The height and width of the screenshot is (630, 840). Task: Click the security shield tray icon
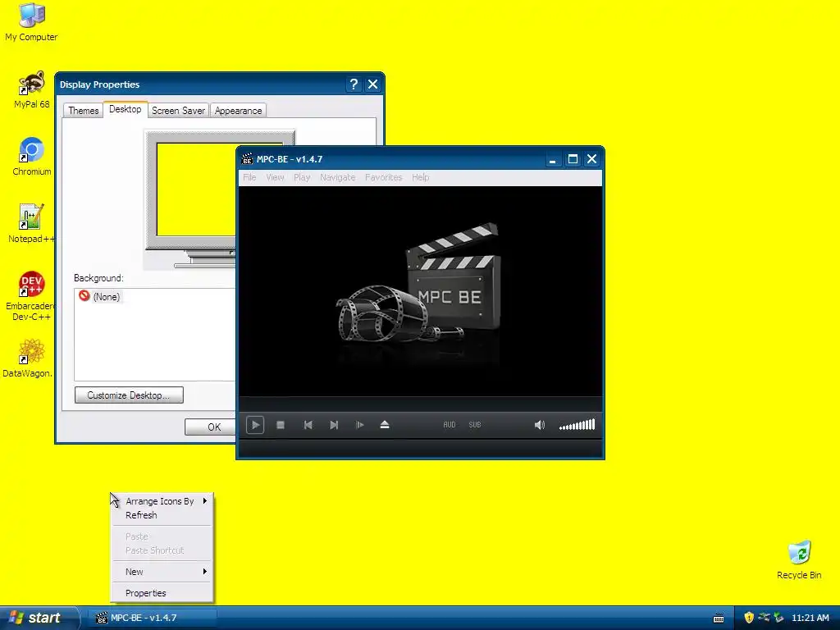pos(749,618)
